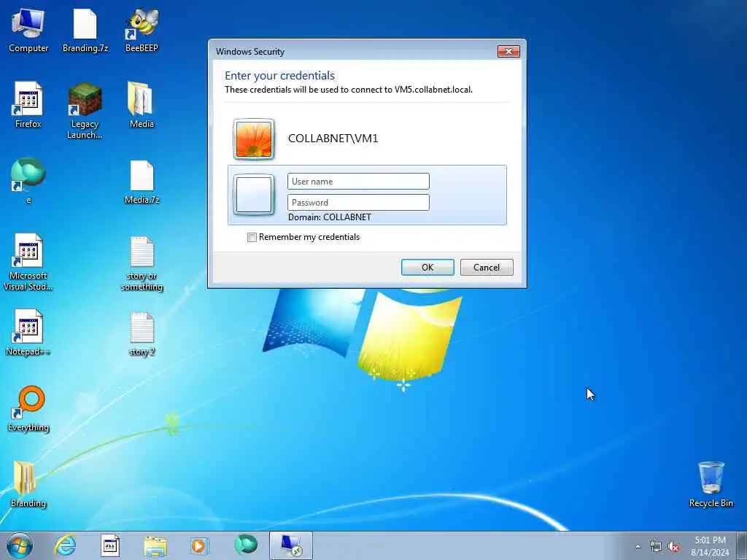Open the Windows Start menu orb

pyautogui.click(x=20, y=545)
